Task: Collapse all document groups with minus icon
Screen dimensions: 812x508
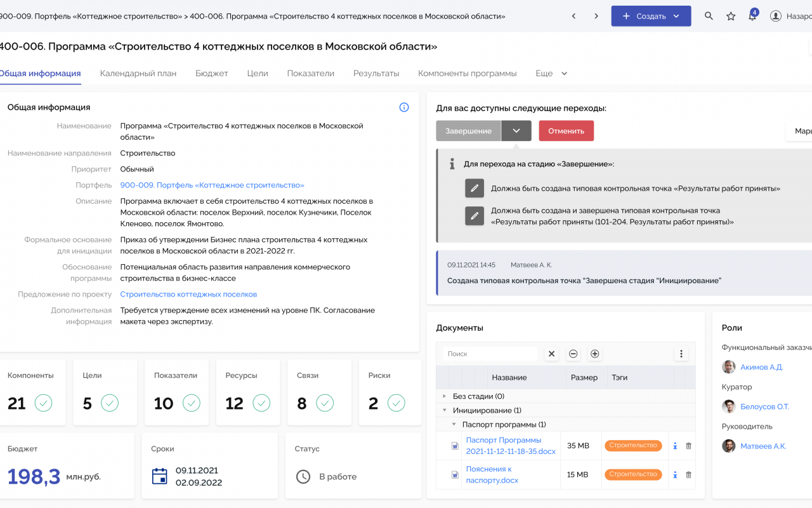Action: pos(573,354)
